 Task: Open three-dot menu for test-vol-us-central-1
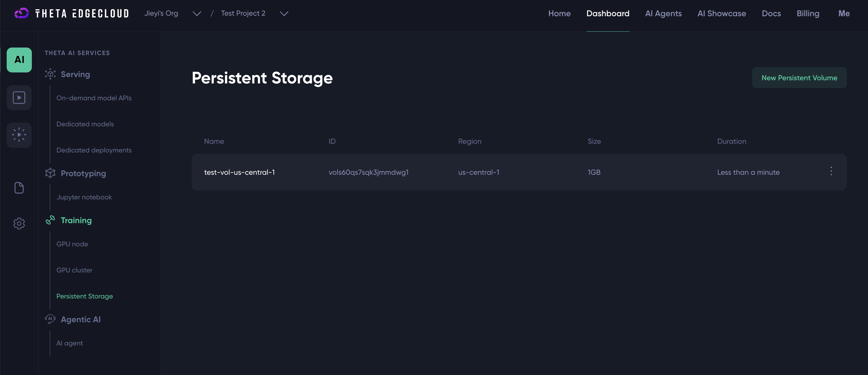(831, 171)
